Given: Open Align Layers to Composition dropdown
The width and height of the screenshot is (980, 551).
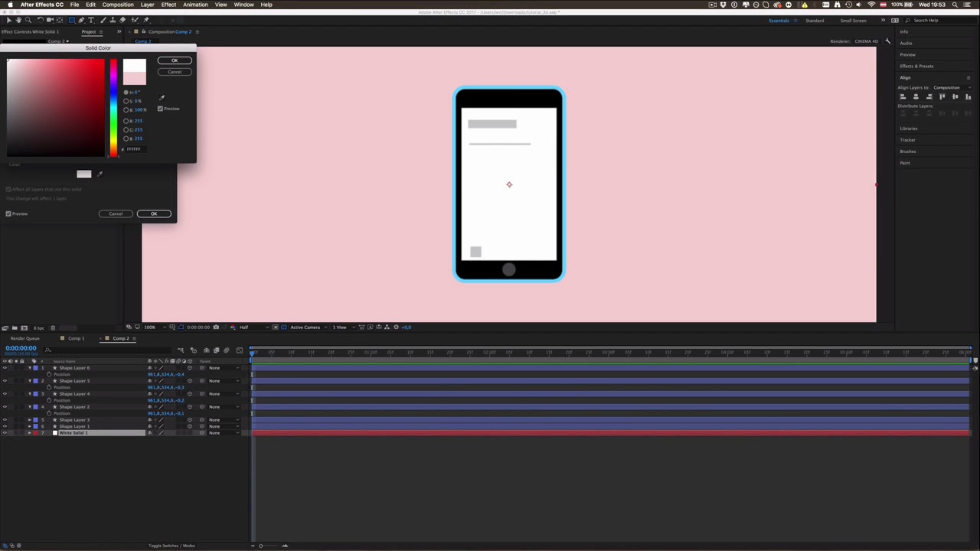Looking at the screenshot, I should [x=952, y=87].
